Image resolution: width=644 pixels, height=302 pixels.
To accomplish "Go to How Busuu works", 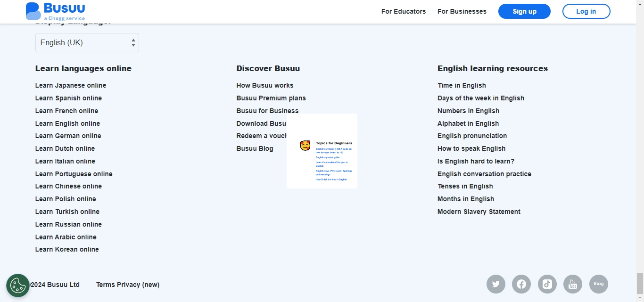I will [265, 85].
